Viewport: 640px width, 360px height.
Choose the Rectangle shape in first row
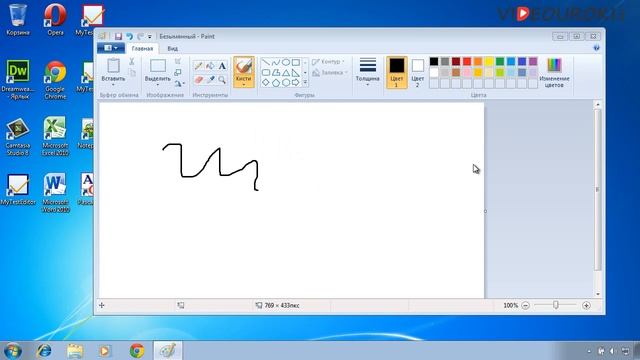(296, 62)
